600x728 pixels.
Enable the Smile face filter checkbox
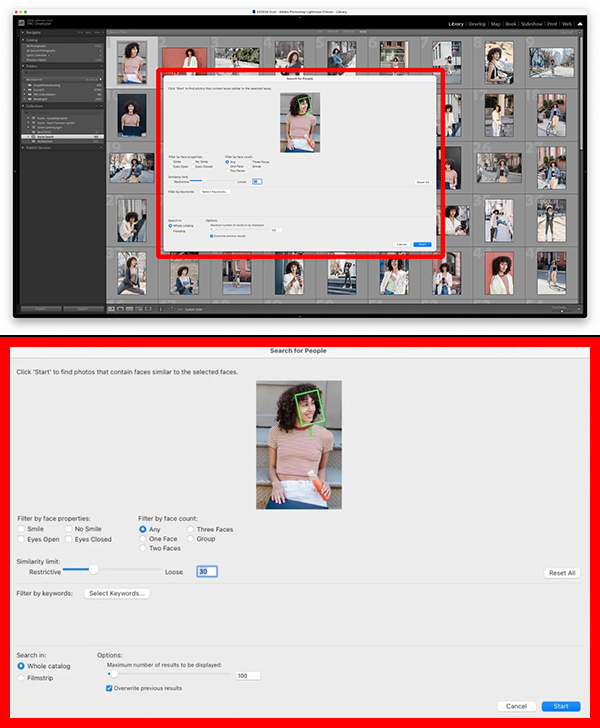click(22, 529)
